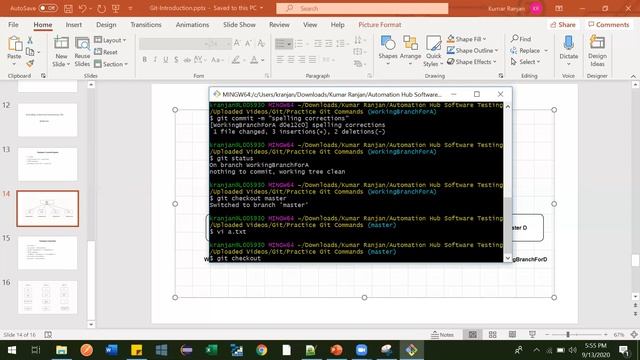The height and width of the screenshot is (360, 640).
Task: Toggle strikethrough text
Action: coord(187,60)
